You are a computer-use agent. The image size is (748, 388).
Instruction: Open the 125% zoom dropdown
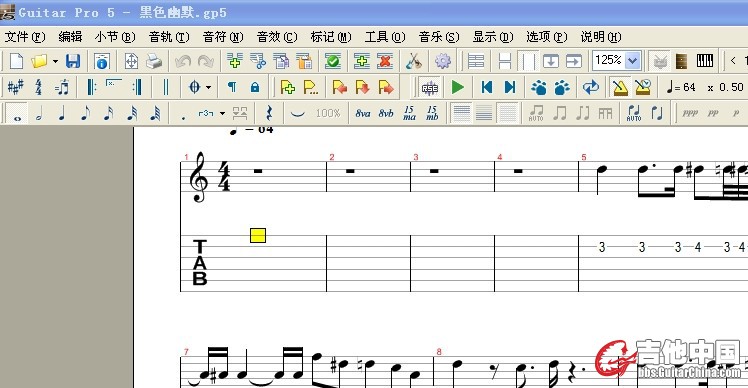(x=633, y=61)
